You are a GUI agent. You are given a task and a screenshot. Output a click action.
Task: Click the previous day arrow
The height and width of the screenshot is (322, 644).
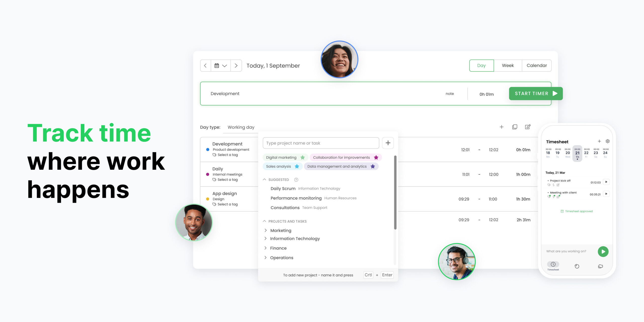point(205,66)
